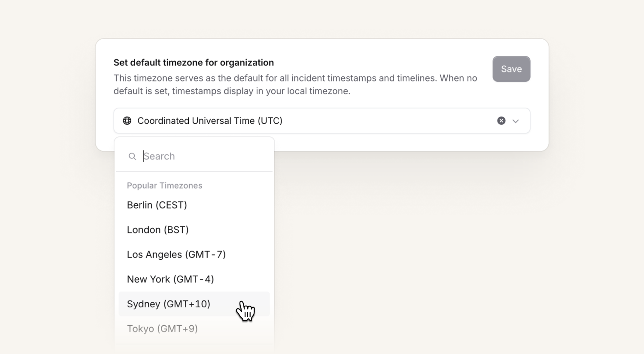Click the 'Set default timezone for organization' heading
The width and height of the screenshot is (644, 354).
pos(194,62)
